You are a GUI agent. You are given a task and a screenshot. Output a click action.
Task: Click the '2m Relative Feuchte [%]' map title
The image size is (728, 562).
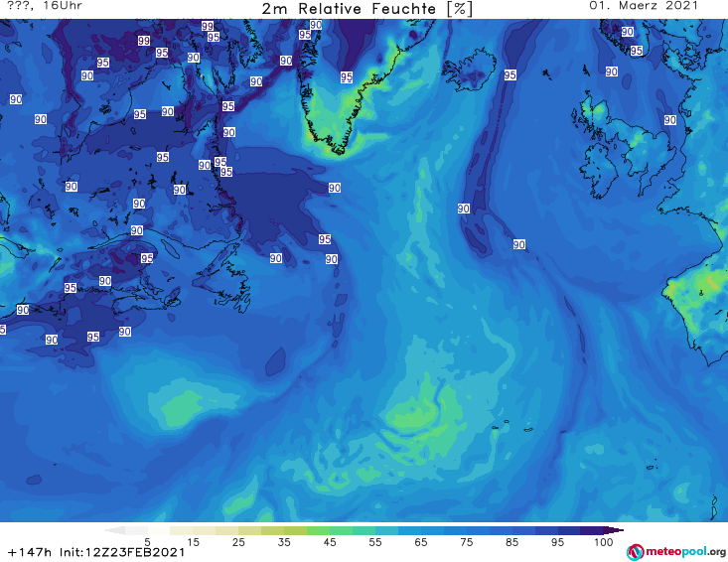[x=367, y=9]
